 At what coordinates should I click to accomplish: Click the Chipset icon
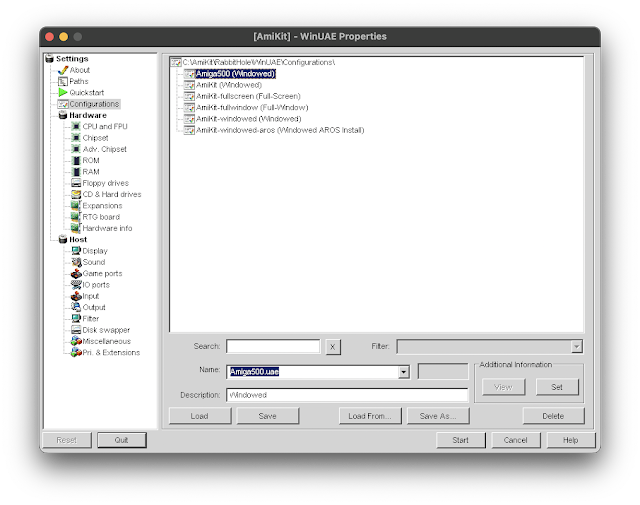point(76,138)
